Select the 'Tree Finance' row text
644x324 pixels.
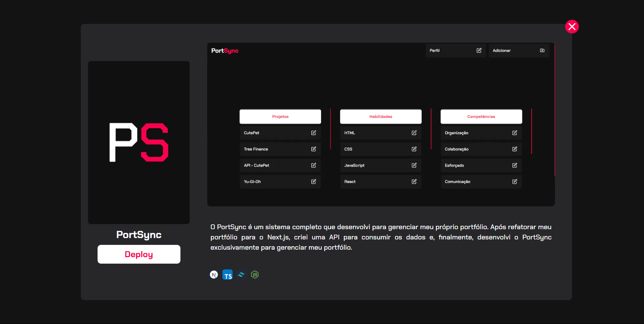[256, 149]
